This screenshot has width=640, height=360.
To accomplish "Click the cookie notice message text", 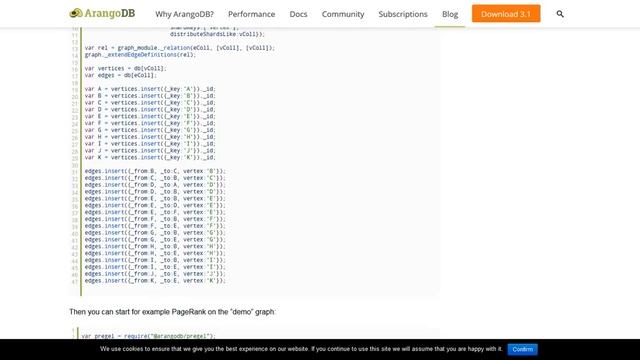I will [301, 349].
